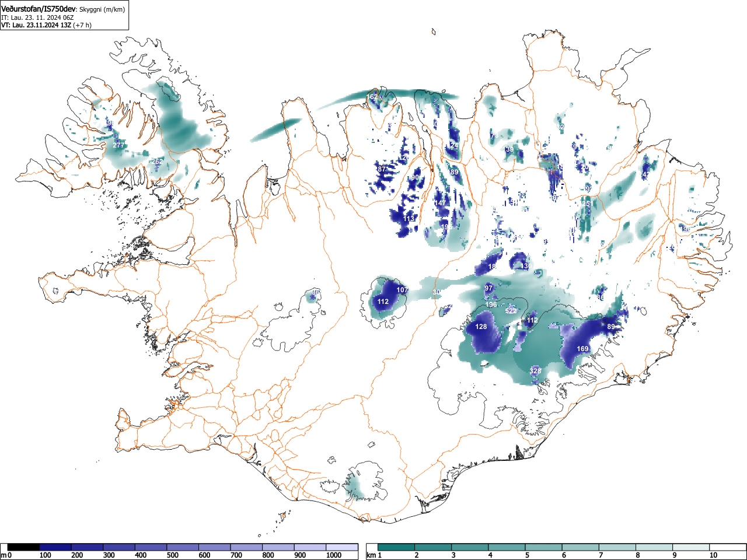Click the IT: Lau. 23. 11. 2024 06Z line

[x=37, y=17]
